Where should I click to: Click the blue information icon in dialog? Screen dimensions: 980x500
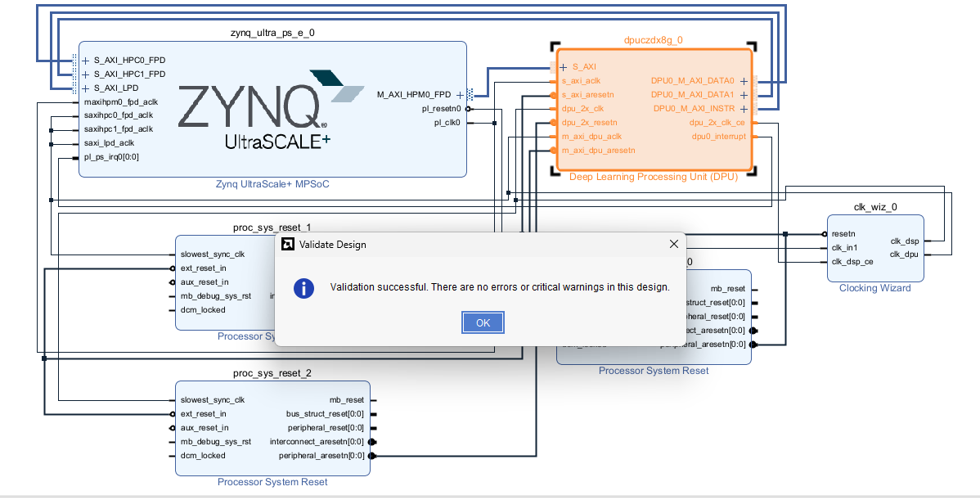(304, 287)
